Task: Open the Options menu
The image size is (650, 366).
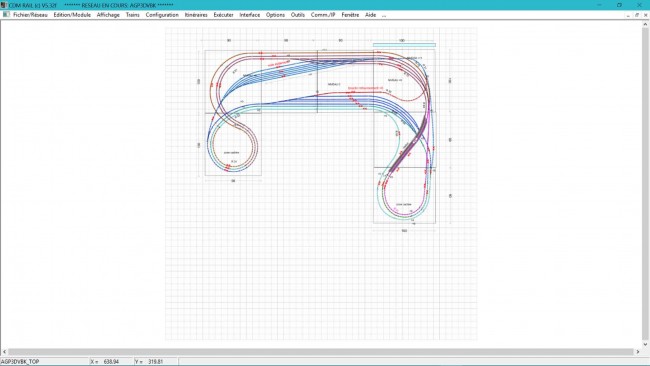Action: coord(275,15)
